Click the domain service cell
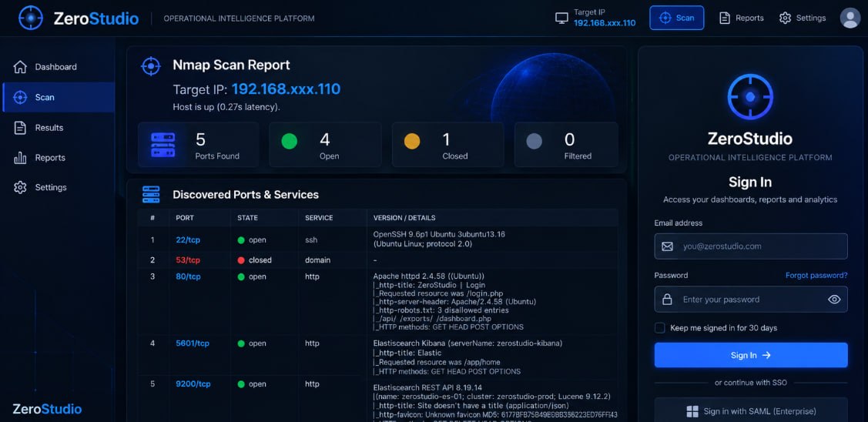Image resolution: width=868 pixels, height=422 pixels. point(317,260)
